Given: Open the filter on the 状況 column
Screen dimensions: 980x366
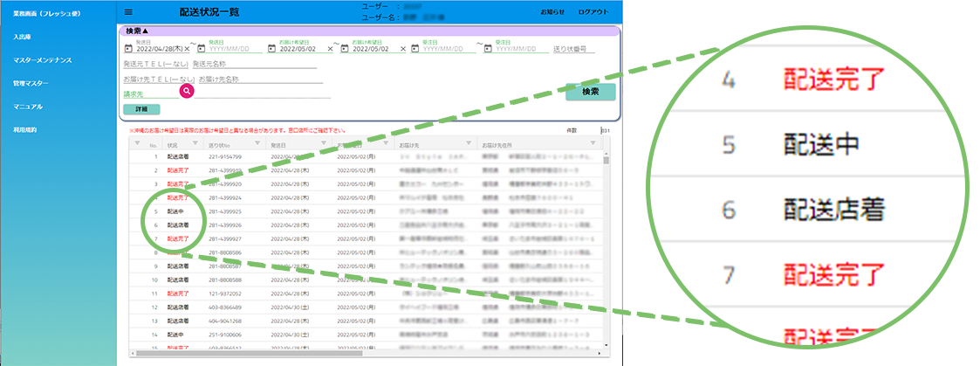Looking at the screenshot, I should 195,144.
